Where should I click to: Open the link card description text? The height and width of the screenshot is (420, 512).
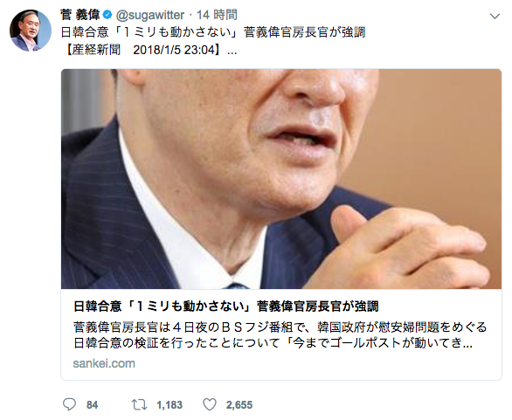tap(280, 334)
